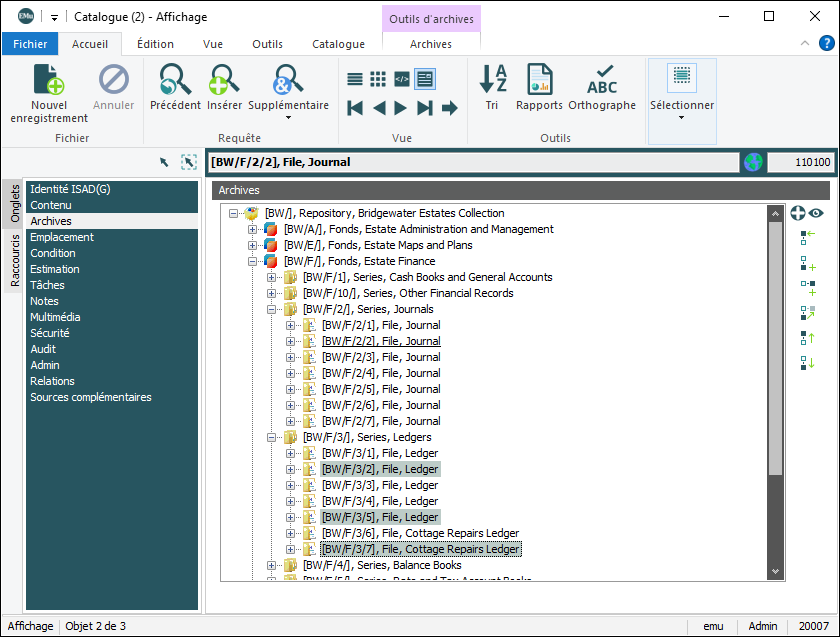Screen dimensions: 840x637
Task: Click the plus icon beside the tree
Action: point(798,213)
